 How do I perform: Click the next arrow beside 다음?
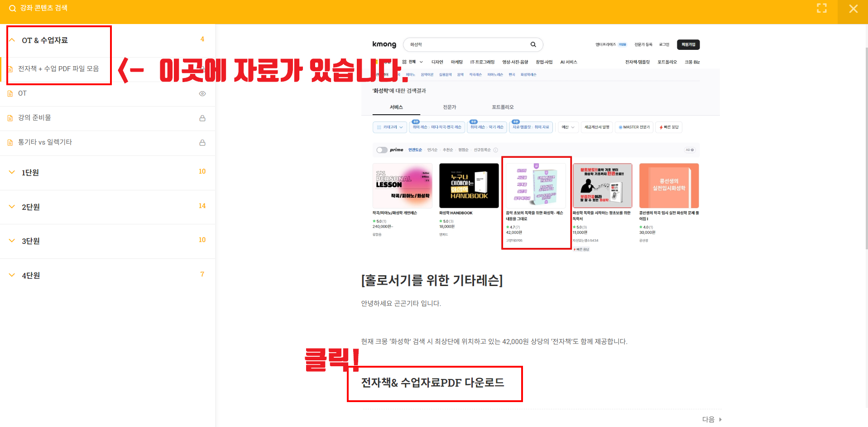point(720,419)
